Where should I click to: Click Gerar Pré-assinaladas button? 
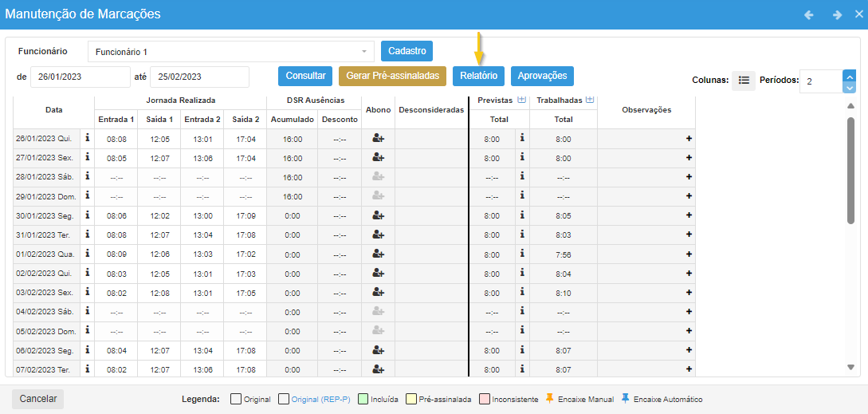pos(392,76)
